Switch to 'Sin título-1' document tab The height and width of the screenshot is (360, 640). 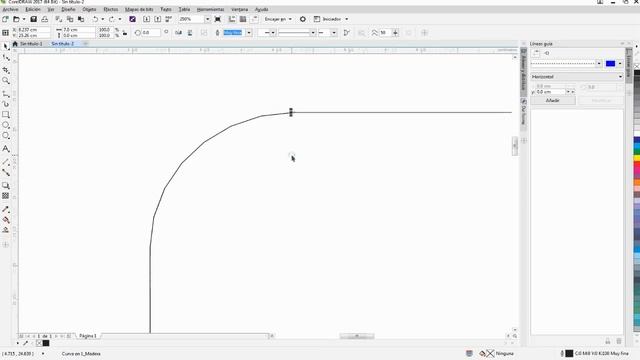(31, 44)
